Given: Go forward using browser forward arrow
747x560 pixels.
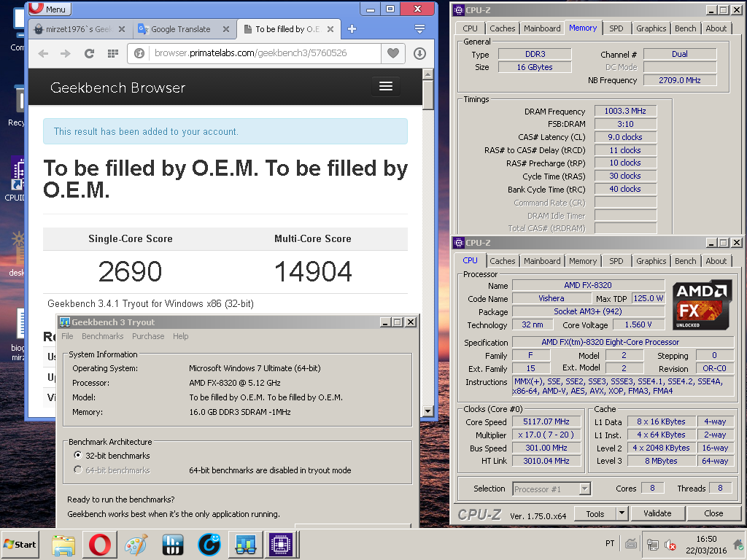Looking at the screenshot, I should click(x=66, y=53).
